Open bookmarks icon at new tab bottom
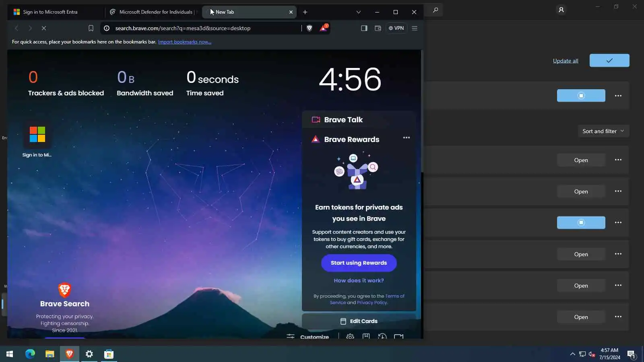644x362 pixels. click(x=366, y=336)
